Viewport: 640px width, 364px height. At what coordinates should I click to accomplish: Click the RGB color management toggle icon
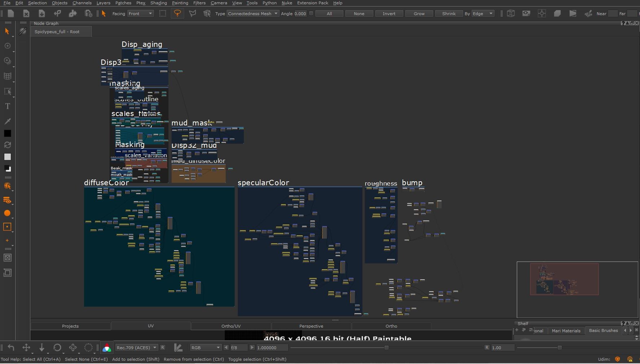[106, 348]
